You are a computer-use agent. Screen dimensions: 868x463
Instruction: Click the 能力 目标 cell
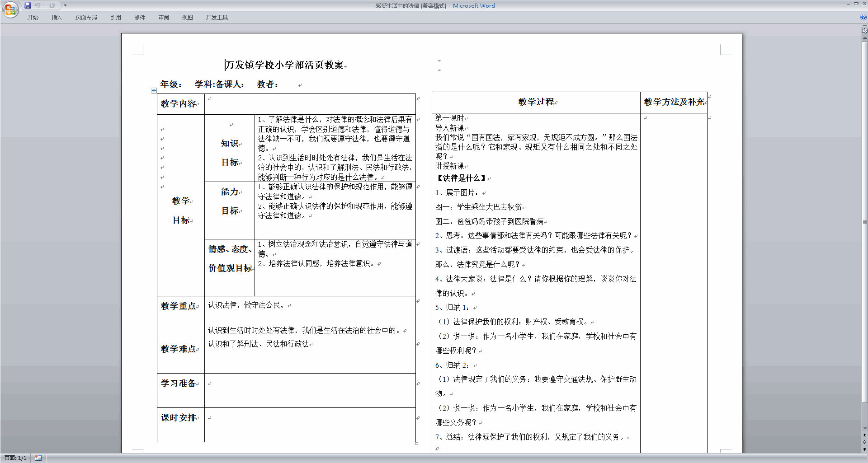pos(230,210)
